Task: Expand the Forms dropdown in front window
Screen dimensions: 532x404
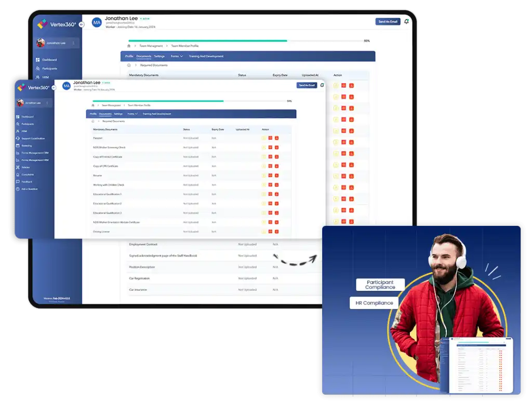Action: click(132, 114)
